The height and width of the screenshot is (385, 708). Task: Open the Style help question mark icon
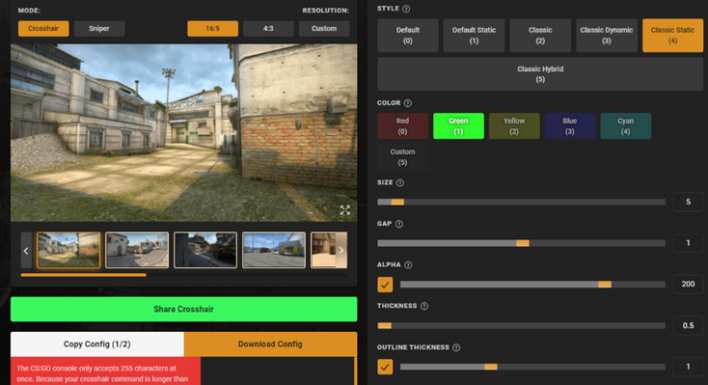406,9
